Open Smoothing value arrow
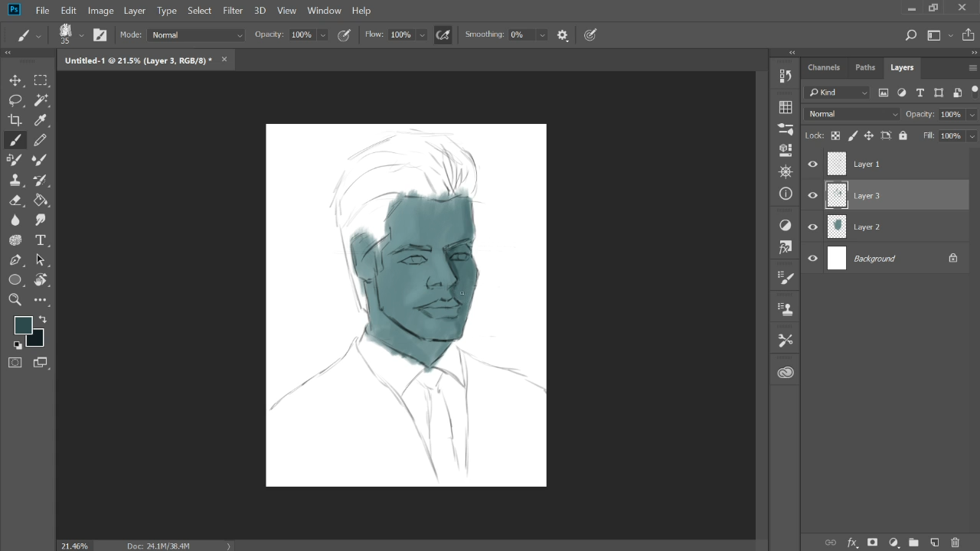The width and height of the screenshot is (980, 551). coord(542,35)
